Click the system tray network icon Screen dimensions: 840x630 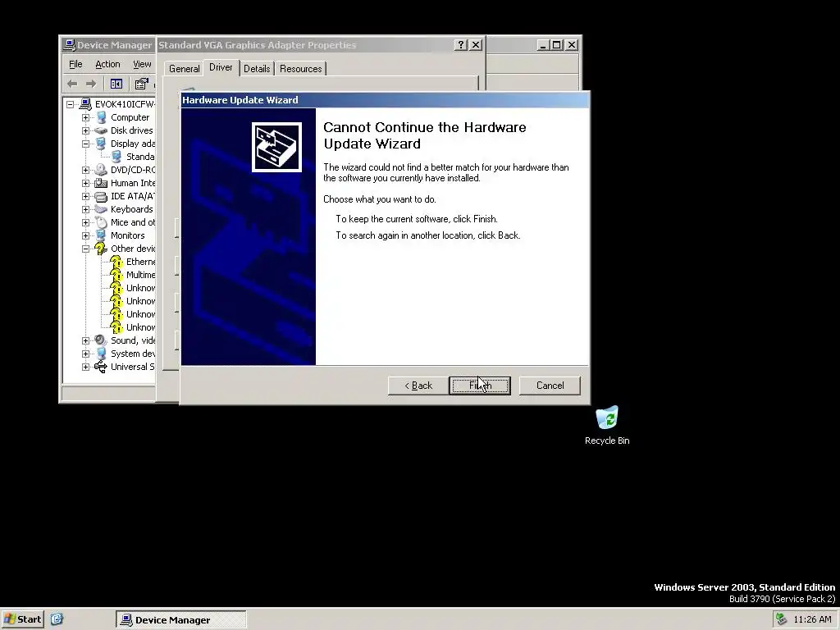point(781,619)
